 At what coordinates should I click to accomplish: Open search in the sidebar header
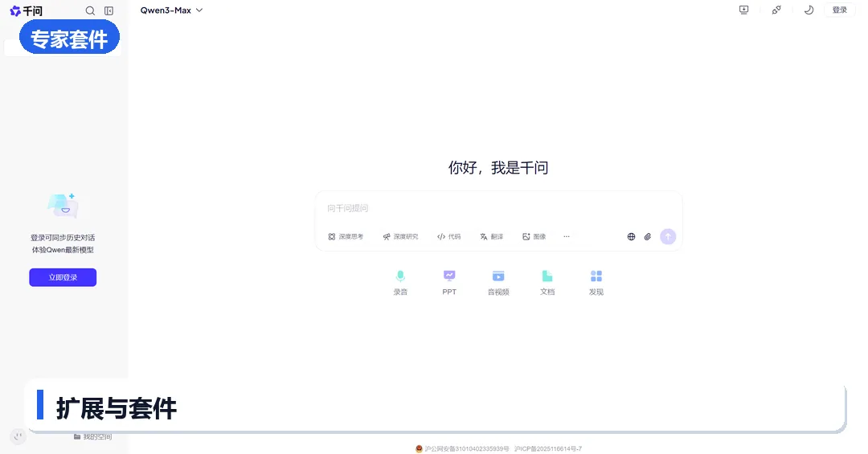pyautogui.click(x=90, y=10)
